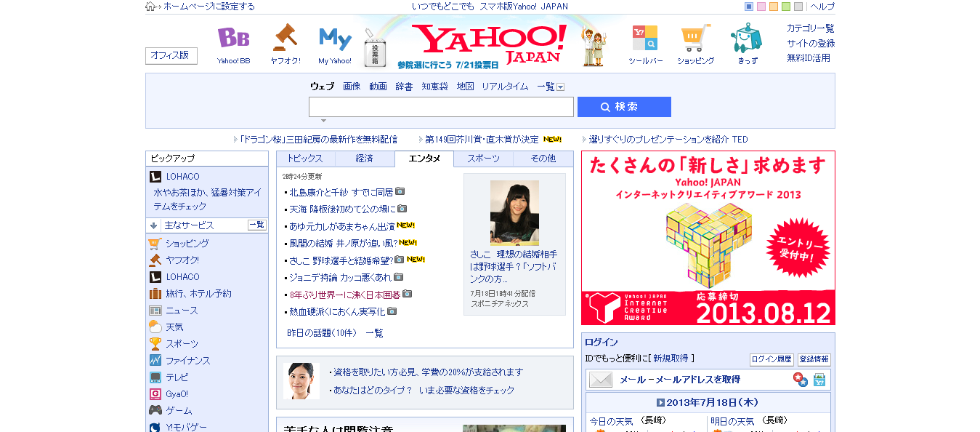Click the 2013年7月18日(木) date arrow icon
The image size is (980, 432).
click(660, 402)
